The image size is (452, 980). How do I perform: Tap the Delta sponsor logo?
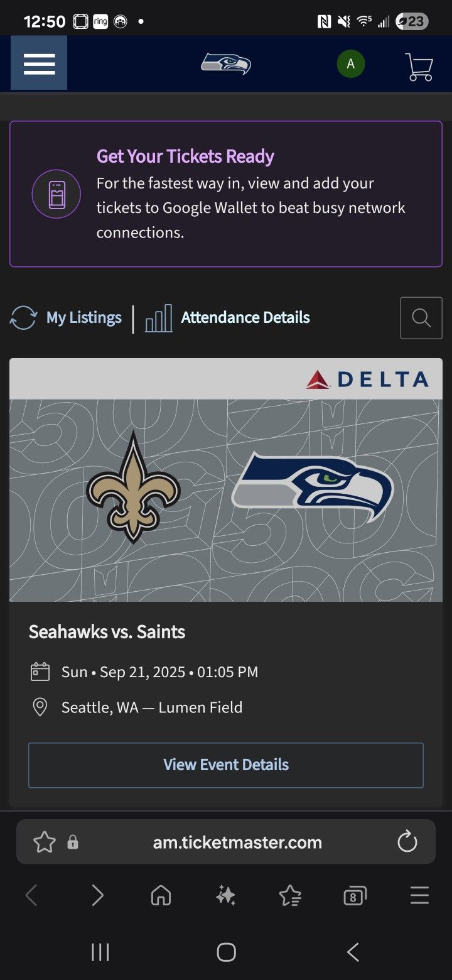pyautogui.click(x=368, y=379)
